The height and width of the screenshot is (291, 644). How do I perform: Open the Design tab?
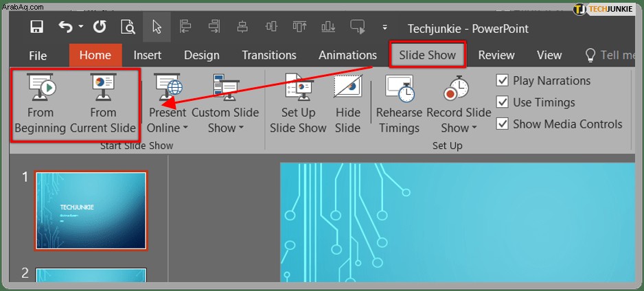click(202, 55)
